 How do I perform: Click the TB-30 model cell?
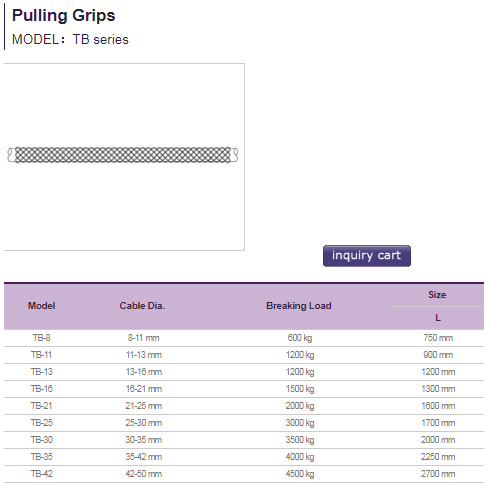42,440
